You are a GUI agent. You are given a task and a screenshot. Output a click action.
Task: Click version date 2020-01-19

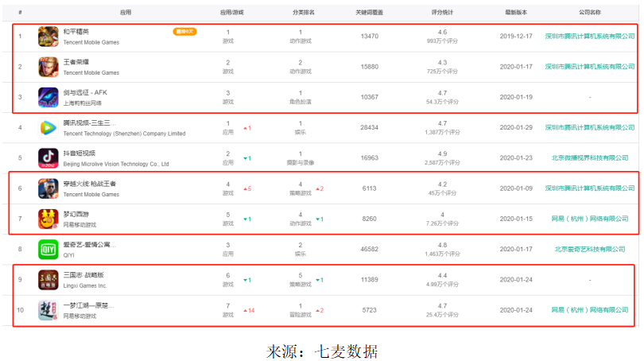coord(516,97)
